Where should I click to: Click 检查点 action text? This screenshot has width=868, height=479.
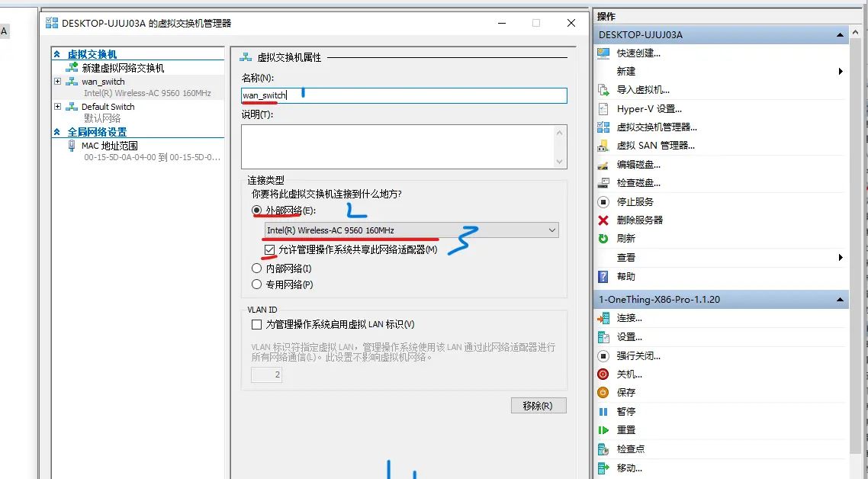(631, 448)
